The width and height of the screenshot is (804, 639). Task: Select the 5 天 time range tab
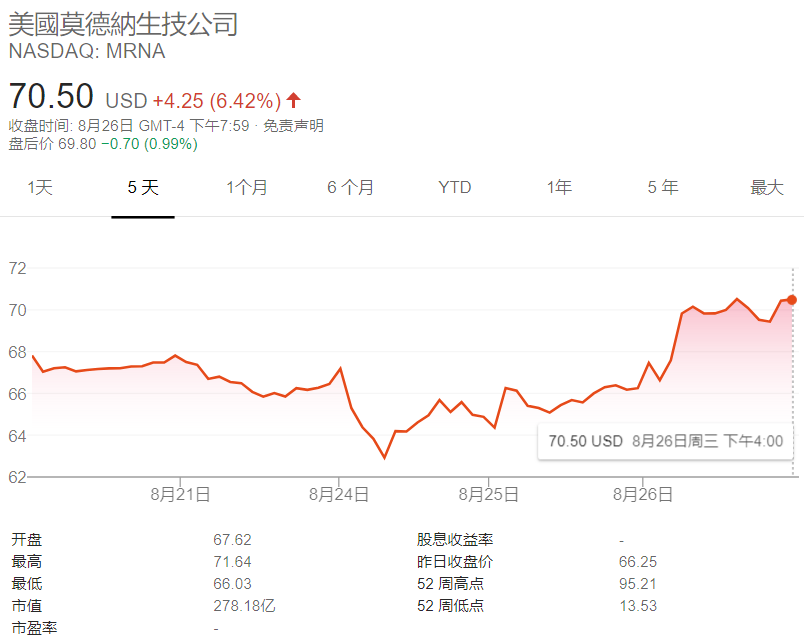143,187
